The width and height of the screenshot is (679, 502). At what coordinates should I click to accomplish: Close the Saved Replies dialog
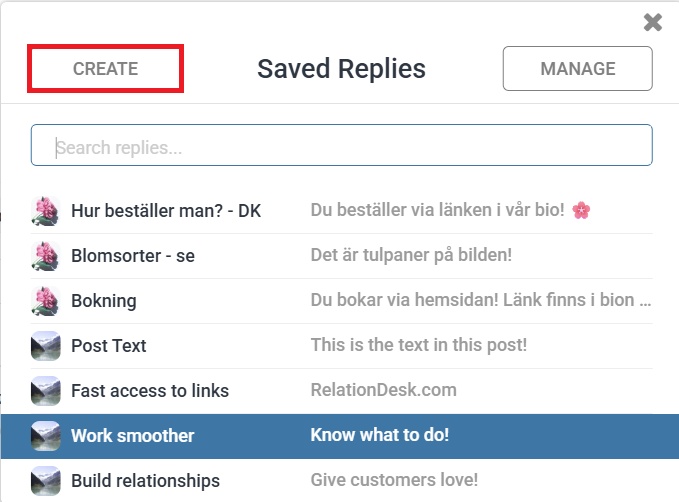tap(653, 22)
